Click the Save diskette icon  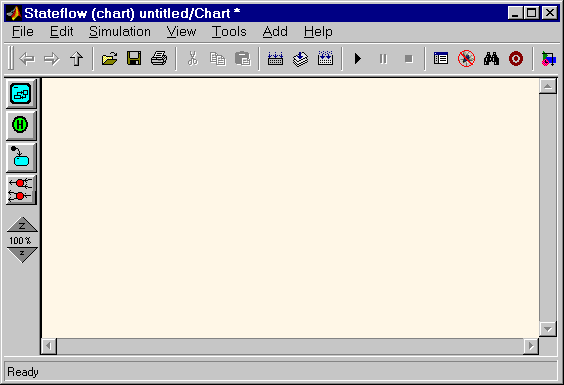pyautogui.click(x=134, y=58)
